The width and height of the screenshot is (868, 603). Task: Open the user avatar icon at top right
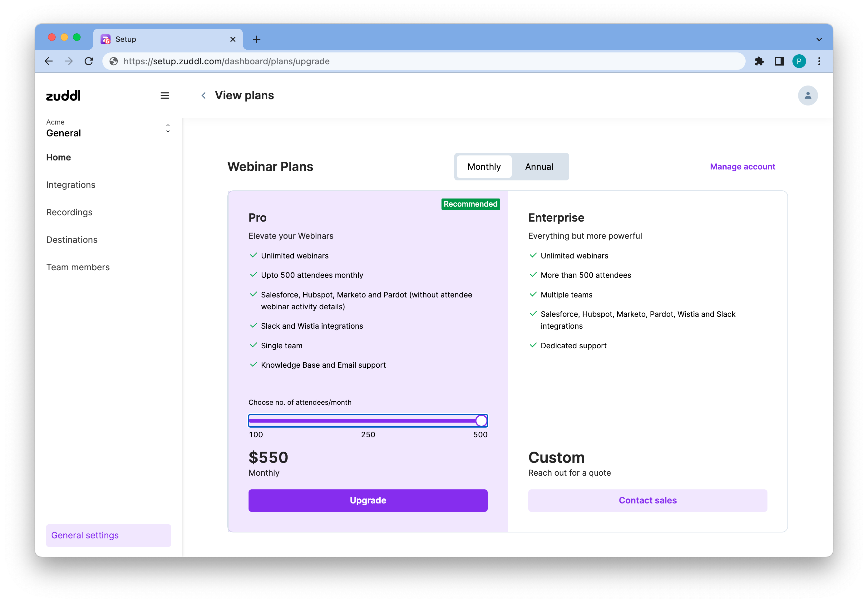coord(807,96)
